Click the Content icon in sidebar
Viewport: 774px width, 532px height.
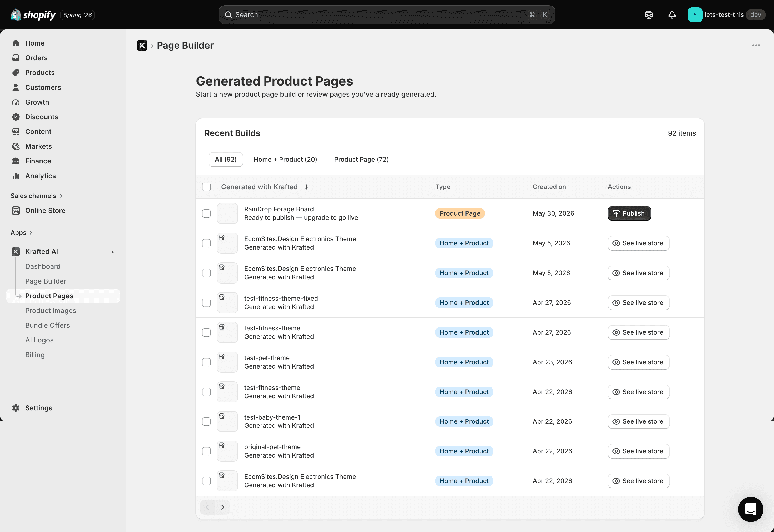pos(16,131)
